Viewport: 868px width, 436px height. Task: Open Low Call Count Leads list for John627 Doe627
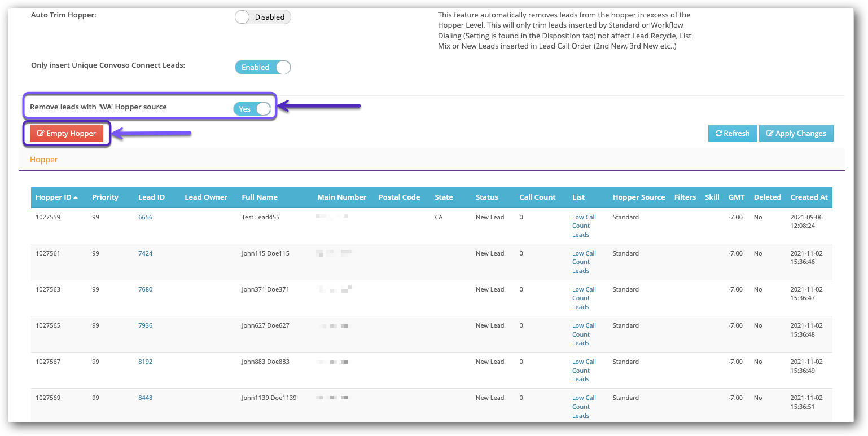pos(584,334)
